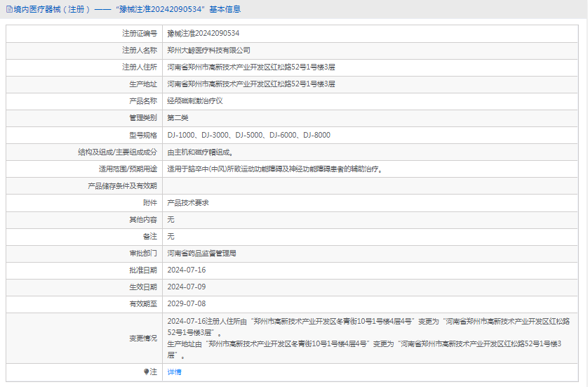The image size is (588, 387).
Task: Click the 由主机和磁疗帽组成 composition text
Action: 199,152
